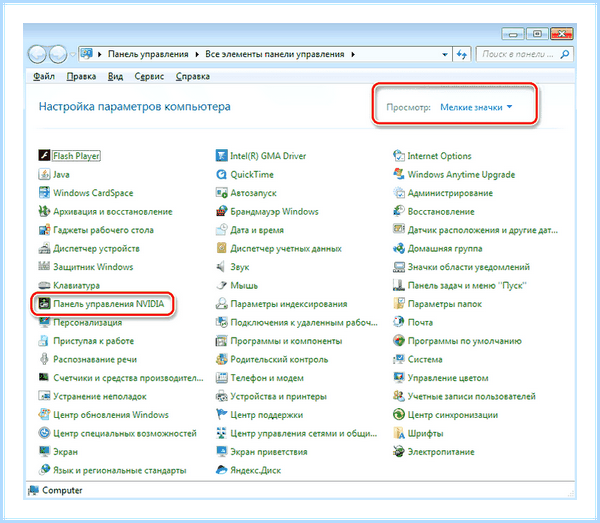
Task: Open Windows CardSpace icon
Action: pos(44,193)
